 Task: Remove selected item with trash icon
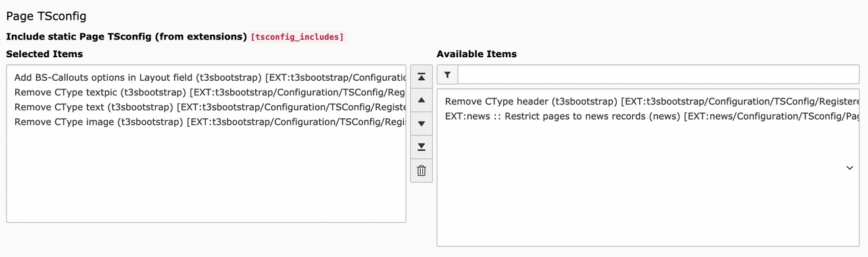point(422,170)
